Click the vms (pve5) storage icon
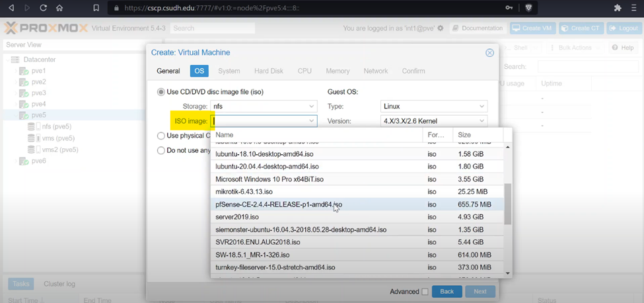644x303 pixels. click(x=34, y=138)
